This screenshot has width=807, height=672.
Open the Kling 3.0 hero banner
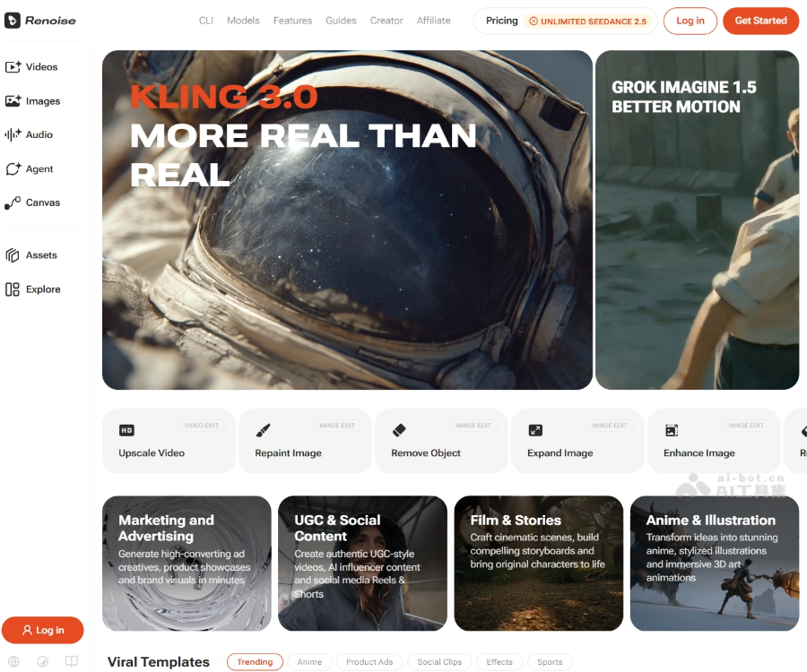click(x=347, y=220)
